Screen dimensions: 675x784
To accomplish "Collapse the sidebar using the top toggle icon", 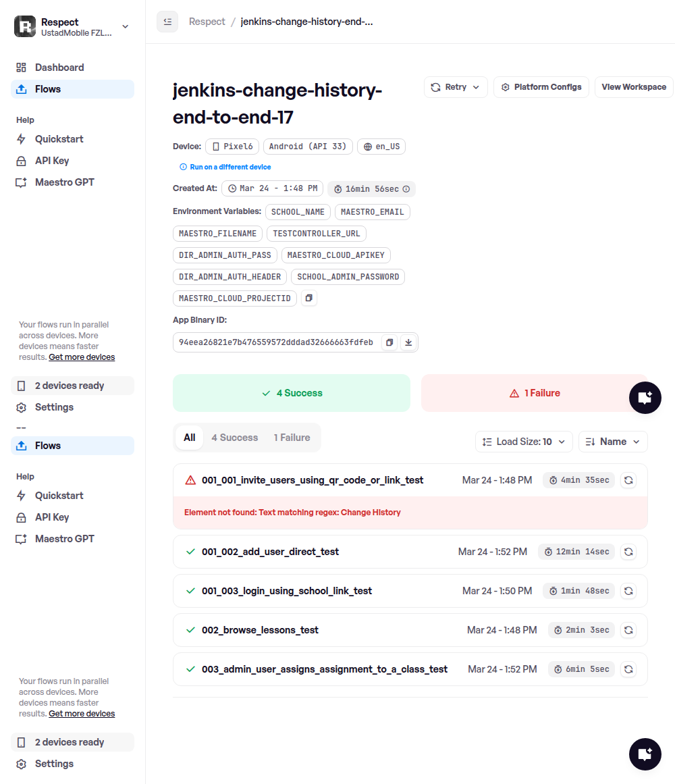I will tap(167, 22).
